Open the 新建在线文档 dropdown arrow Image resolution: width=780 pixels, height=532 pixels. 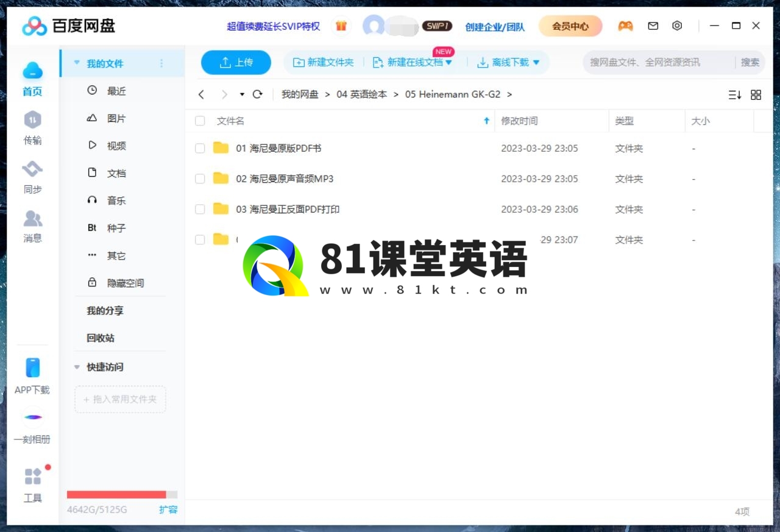click(449, 62)
